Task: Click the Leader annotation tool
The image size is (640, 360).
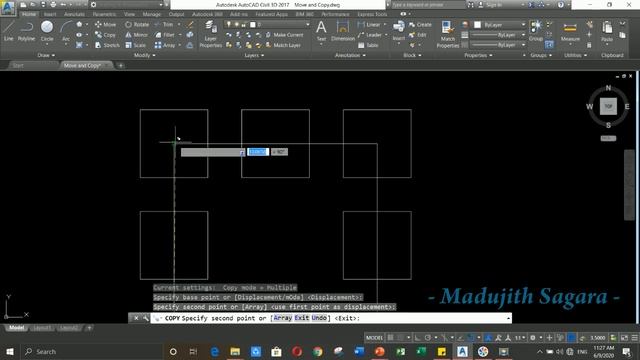Action: point(370,35)
